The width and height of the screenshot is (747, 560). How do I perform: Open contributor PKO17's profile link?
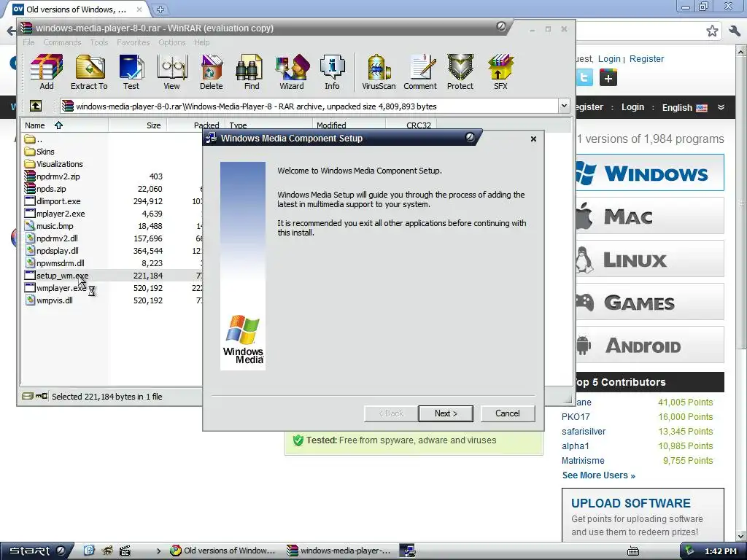coord(576,416)
